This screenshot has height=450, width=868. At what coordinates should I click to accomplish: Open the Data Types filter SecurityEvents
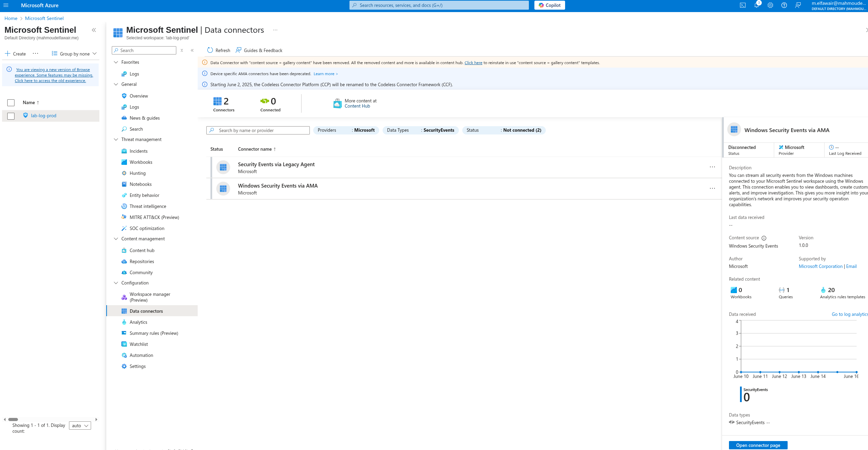click(x=421, y=130)
